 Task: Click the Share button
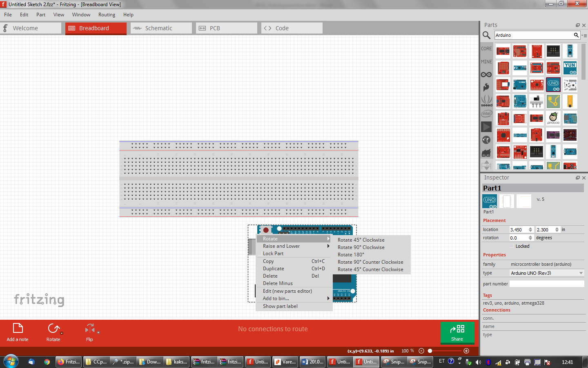[x=457, y=332]
